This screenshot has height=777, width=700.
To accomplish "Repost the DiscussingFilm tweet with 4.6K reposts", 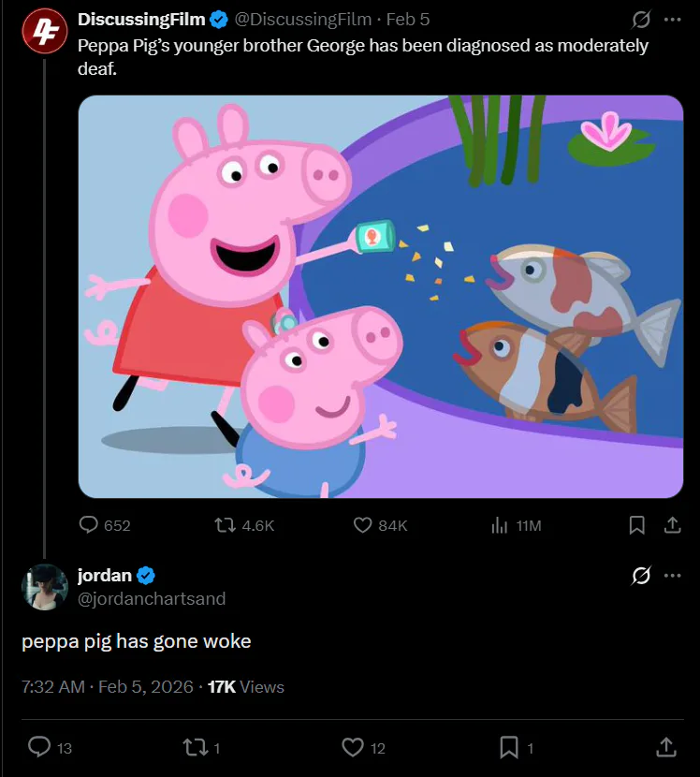I will click(226, 525).
